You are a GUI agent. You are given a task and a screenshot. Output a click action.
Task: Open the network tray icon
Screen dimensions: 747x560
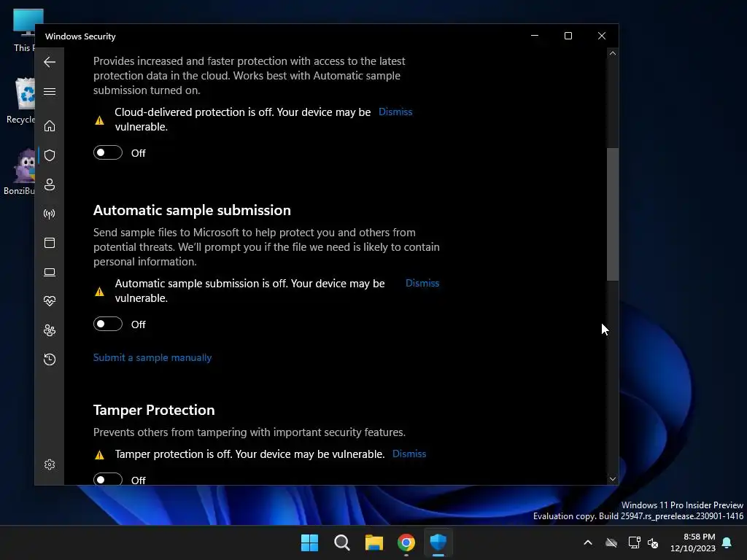634,542
